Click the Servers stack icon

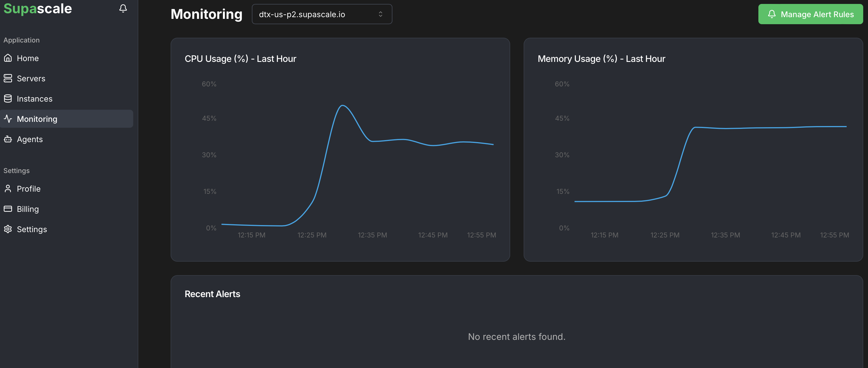click(x=8, y=78)
